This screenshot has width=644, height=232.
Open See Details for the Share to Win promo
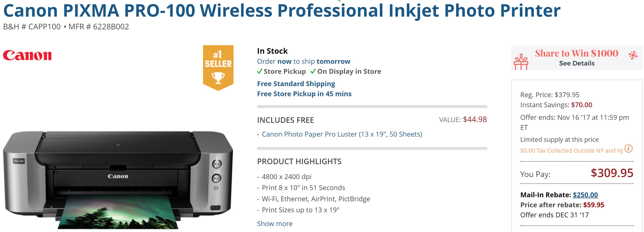pyautogui.click(x=576, y=63)
